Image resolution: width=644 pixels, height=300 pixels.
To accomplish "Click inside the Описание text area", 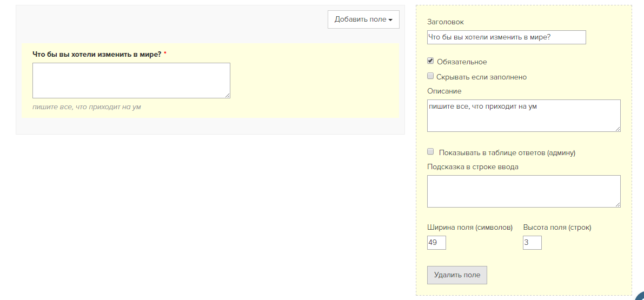I will [523, 116].
